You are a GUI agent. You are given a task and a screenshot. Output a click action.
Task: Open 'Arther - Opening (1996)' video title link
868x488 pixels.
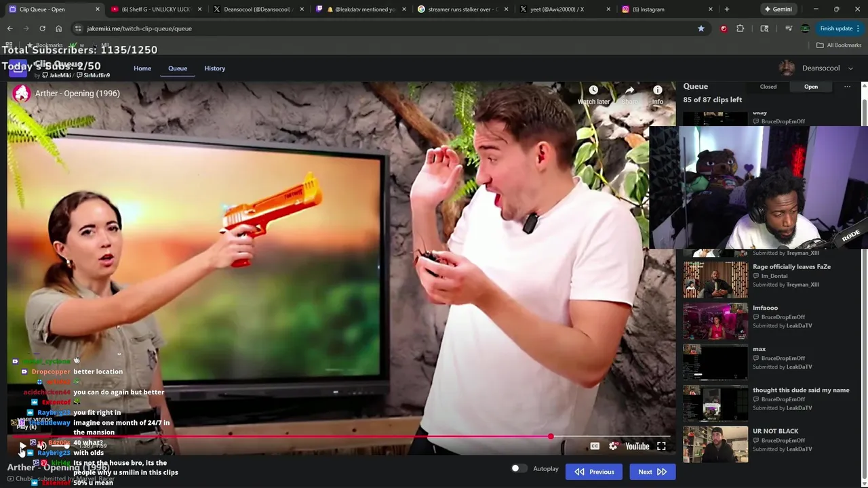77,94
